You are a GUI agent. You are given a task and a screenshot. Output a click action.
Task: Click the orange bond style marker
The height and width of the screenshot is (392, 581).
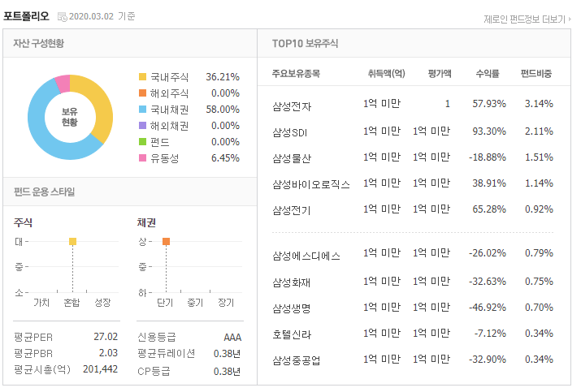166,242
